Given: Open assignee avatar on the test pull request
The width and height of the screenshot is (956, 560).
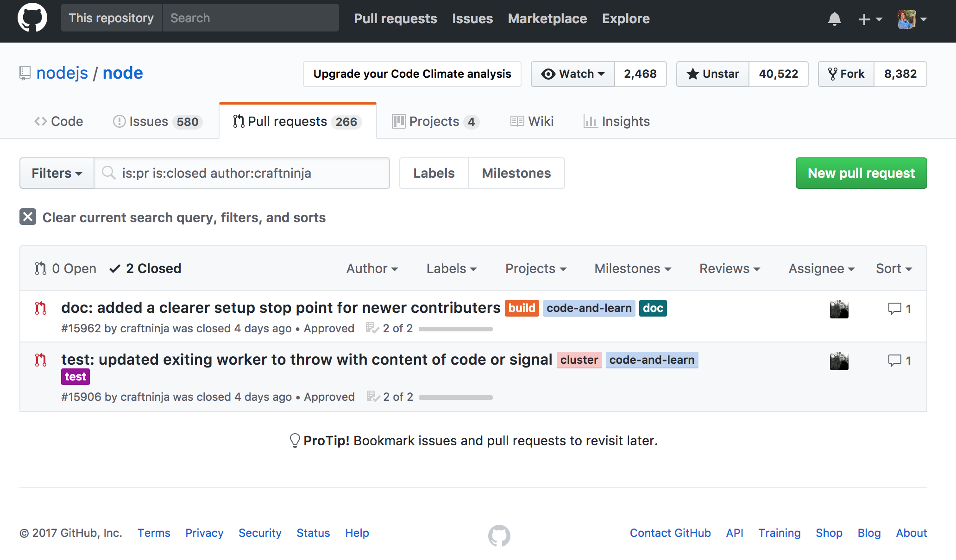Looking at the screenshot, I should coord(839,361).
